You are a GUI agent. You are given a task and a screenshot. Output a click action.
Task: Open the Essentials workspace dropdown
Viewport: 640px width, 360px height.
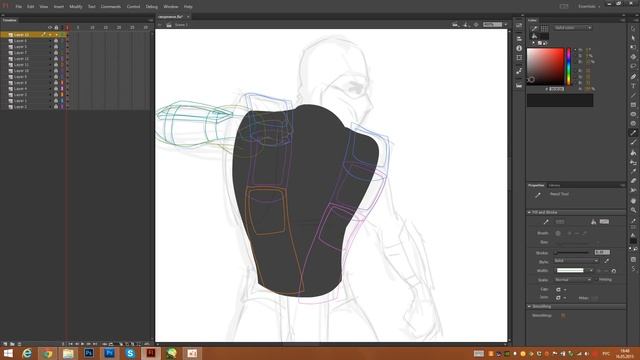coord(589,7)
